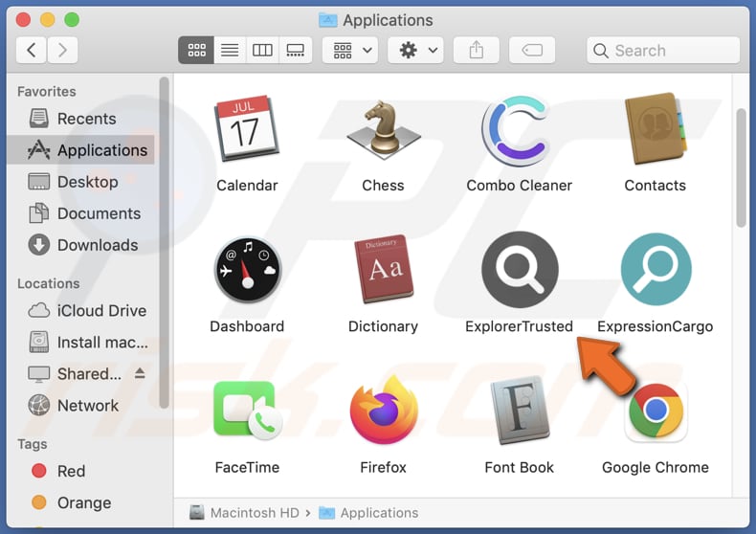Image resolution: width=756 pixels, height=534 pixels.
Task: Open the Install mac... volume in sidebar
Action: point(80,343)
